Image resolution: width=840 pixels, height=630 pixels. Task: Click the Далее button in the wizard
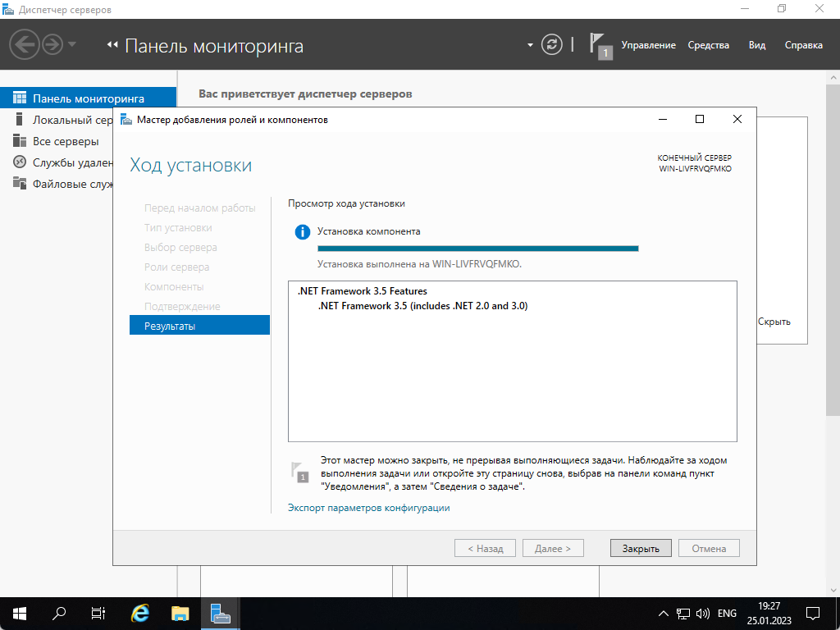[553, 548]
